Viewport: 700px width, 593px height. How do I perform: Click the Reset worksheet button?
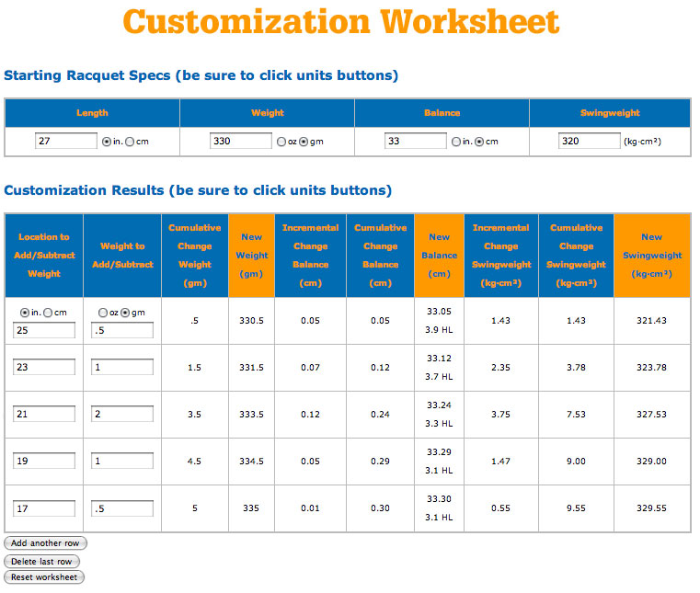pos(44,577)
